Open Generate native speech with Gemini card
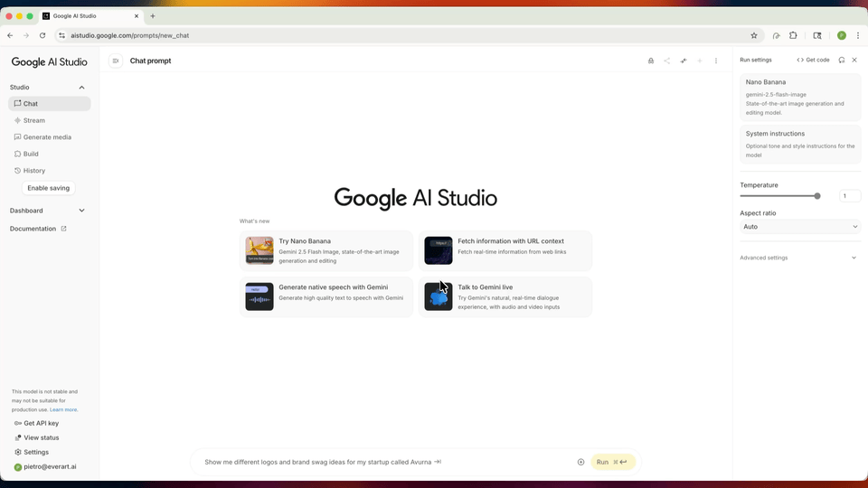Image resolution: width=868 pixels, height=488 pixels. pyautogui.click(x=326, y=296)
